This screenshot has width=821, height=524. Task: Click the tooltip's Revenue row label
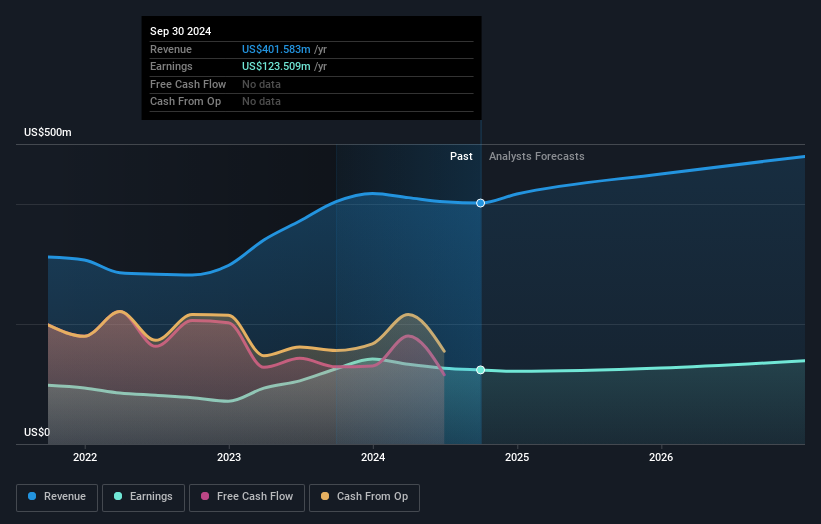pos(171,49)
